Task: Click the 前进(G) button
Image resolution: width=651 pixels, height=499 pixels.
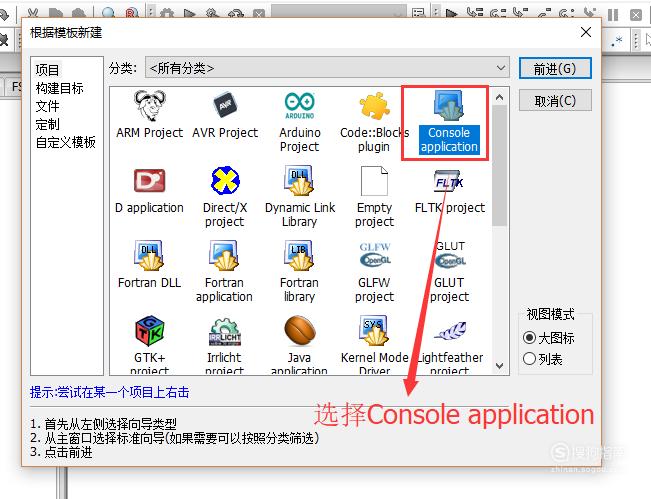Action: coord(555,68)
